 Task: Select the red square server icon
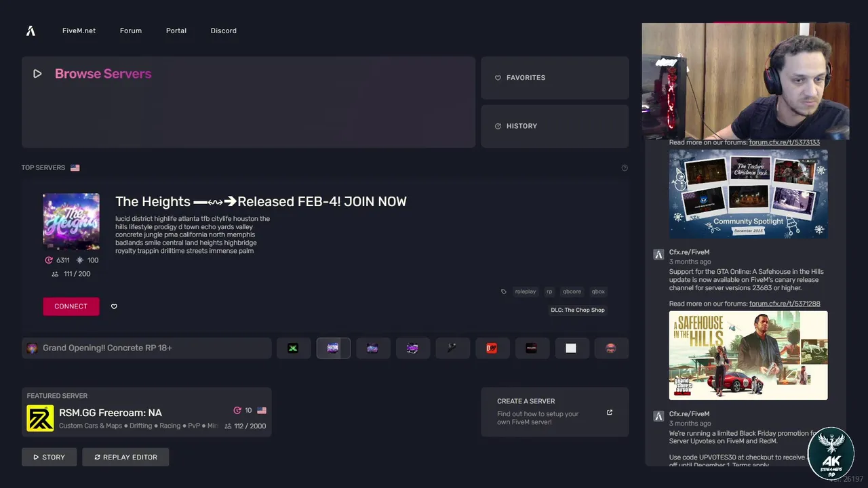[492, 348]
